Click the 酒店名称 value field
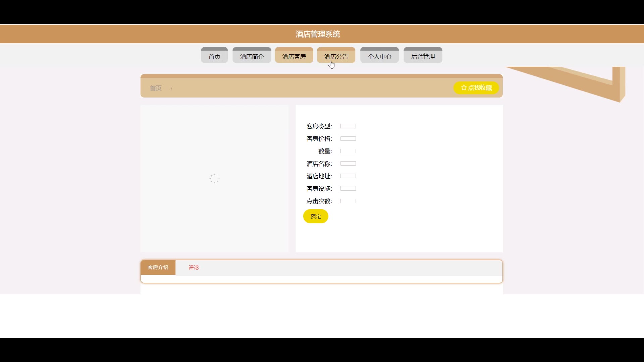The width and height of the screenshot is (644, 362). click(x=348, y=164)
